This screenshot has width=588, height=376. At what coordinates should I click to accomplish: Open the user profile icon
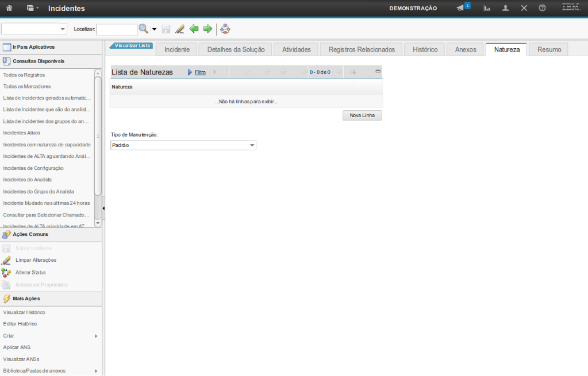click(505, 8)
